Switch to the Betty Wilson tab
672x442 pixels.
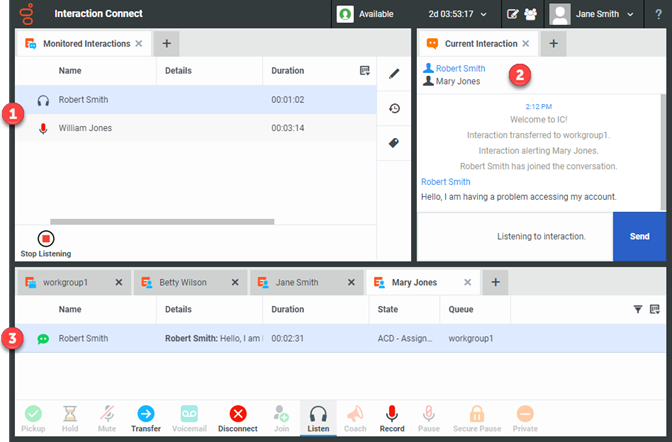point(182,283)
